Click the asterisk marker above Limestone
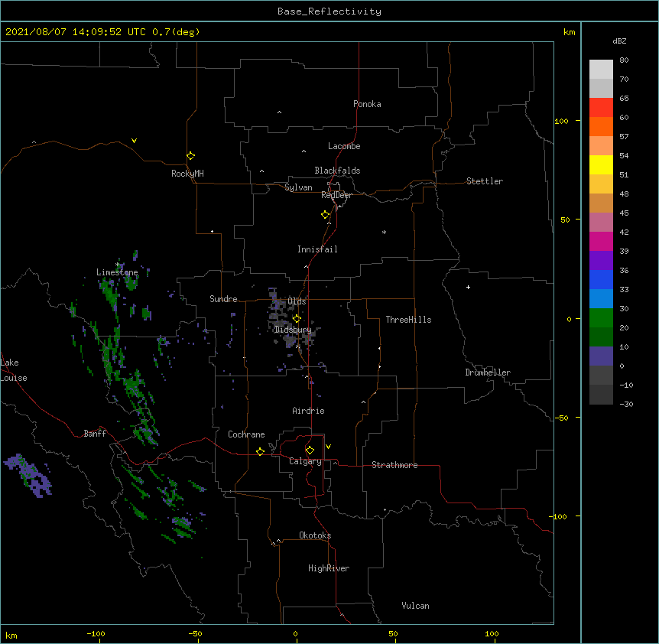Screen dimensions: 659x644 tap(118, 265)
